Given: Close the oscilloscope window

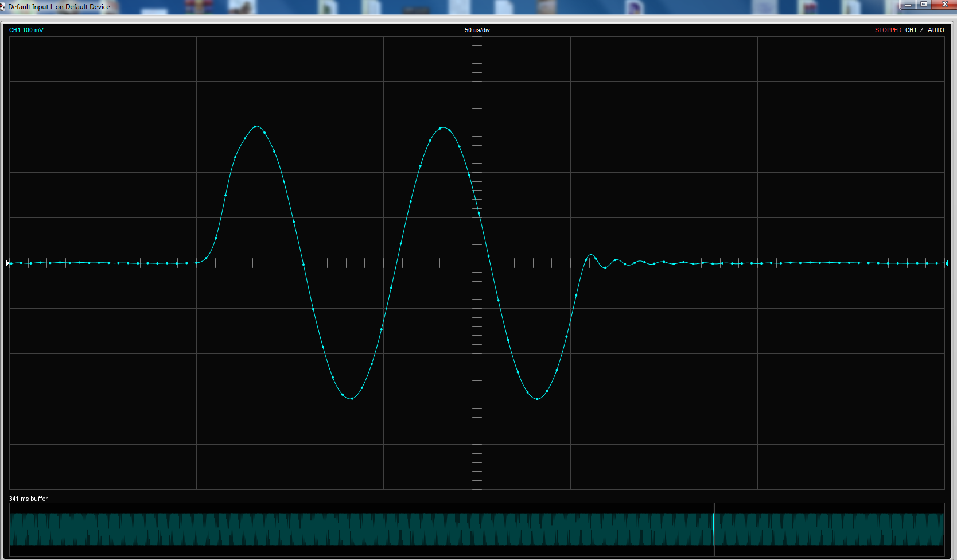Looking at the screenshot, I should (x=944, y=5).
